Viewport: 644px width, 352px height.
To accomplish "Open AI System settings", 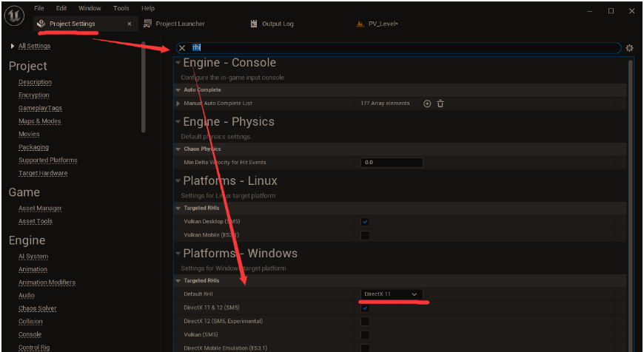I will [x=33, y=257].
